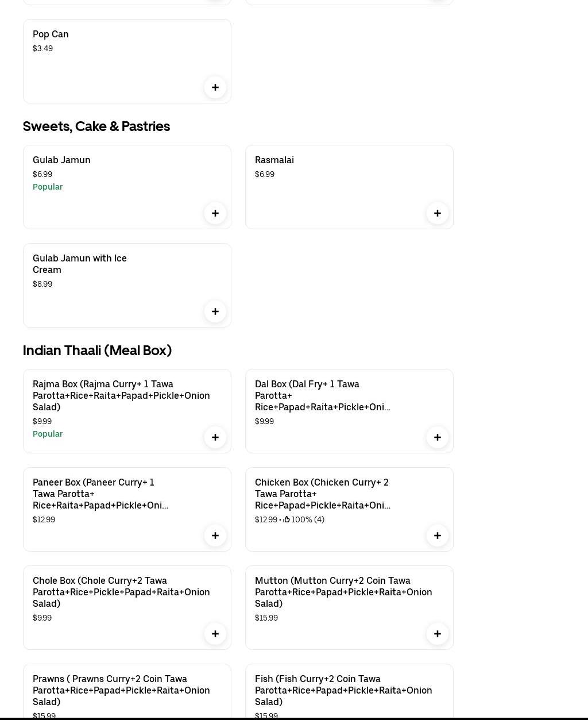Click the Indian Thaali (Meal Box) heading

97,351
